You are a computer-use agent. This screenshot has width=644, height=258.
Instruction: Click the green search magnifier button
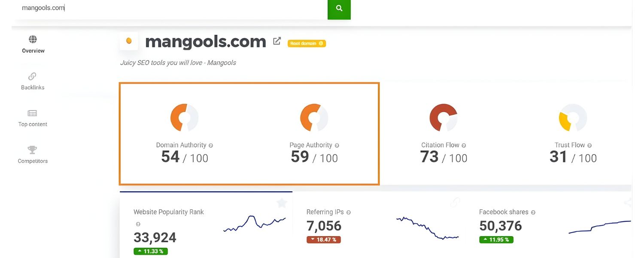click(339, 8)
